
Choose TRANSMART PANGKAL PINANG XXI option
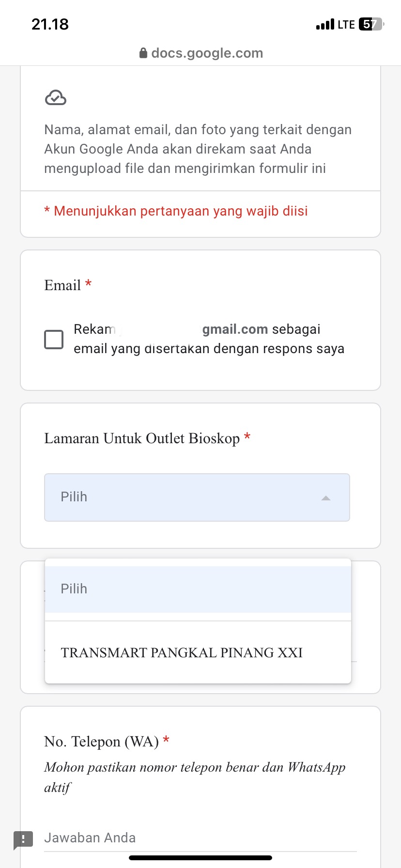click(182, 653)
